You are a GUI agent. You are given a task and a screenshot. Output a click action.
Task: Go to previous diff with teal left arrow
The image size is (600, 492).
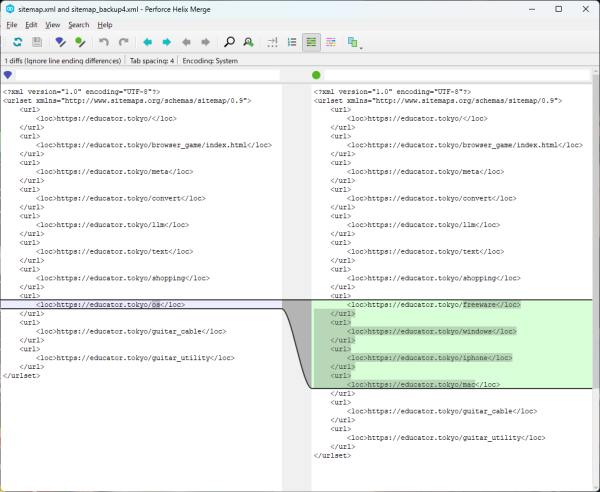coord(147,42)
